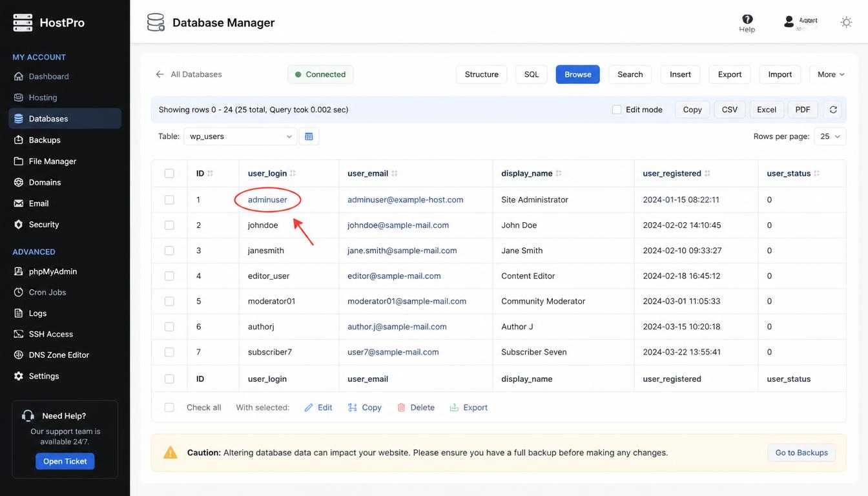Click the Copy button in results bar
The image size is (868, 496).
click(x=692, y=110)
